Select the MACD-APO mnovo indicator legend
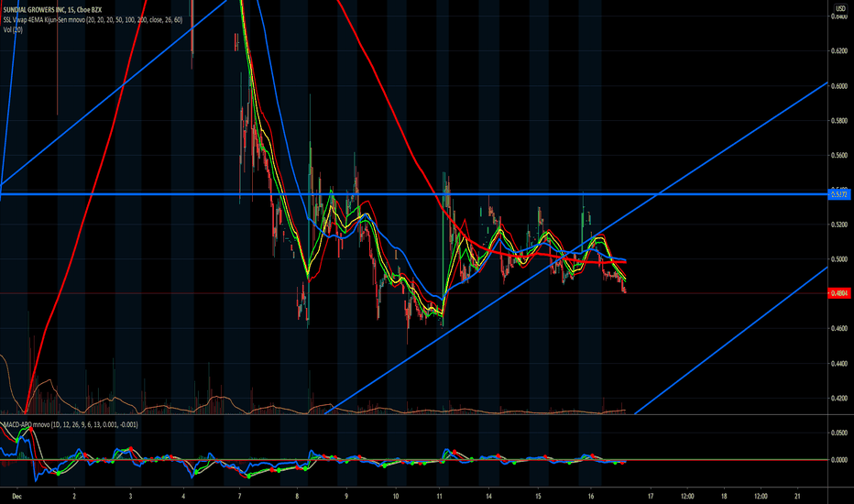The width and height of the screenshot is (854, 504). 71,424
